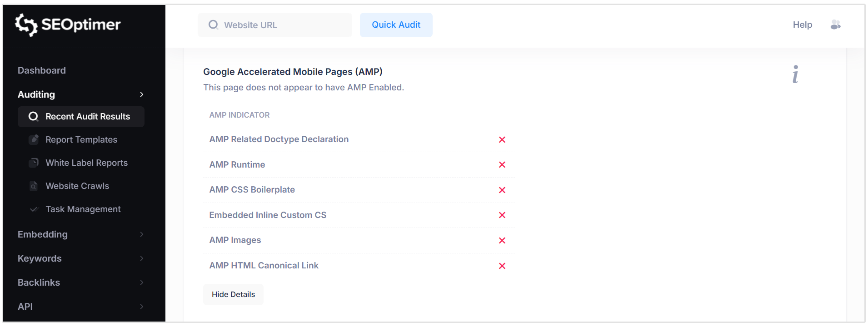Click the red X for AMP Images
Viewport: 868px width, 327px height.
(x=502, y=240)
